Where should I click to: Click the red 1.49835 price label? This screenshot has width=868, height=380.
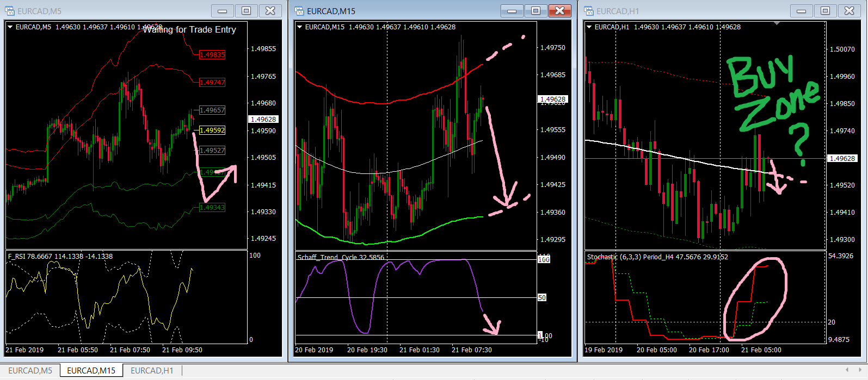[x=212, y=54]
